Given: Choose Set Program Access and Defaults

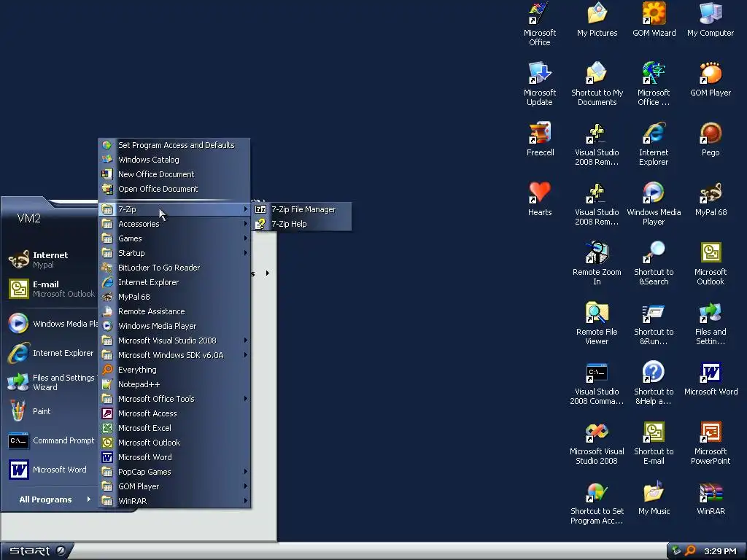Looking at the screenshot, I should pyautogui.click(x=174, y=145).
